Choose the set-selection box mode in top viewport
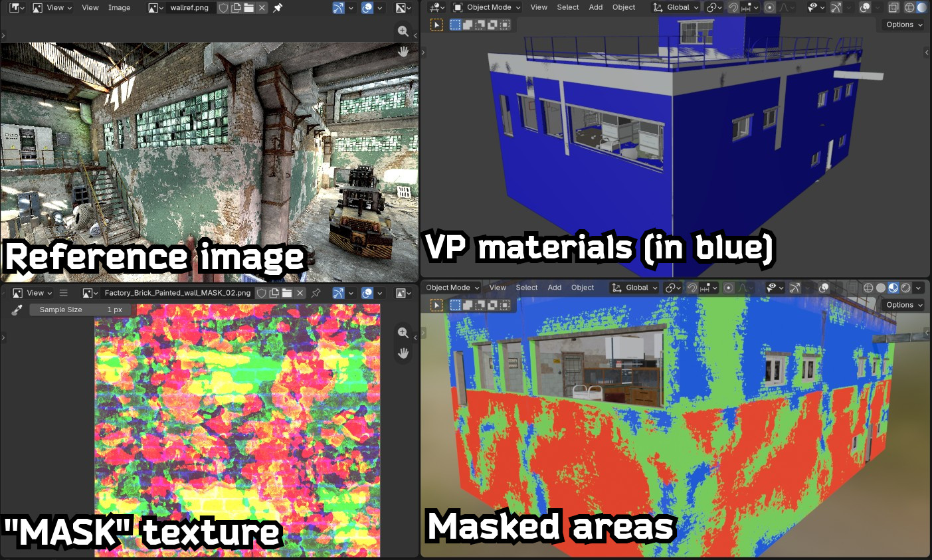Viewport: 932px width, 560px height. 455,25
